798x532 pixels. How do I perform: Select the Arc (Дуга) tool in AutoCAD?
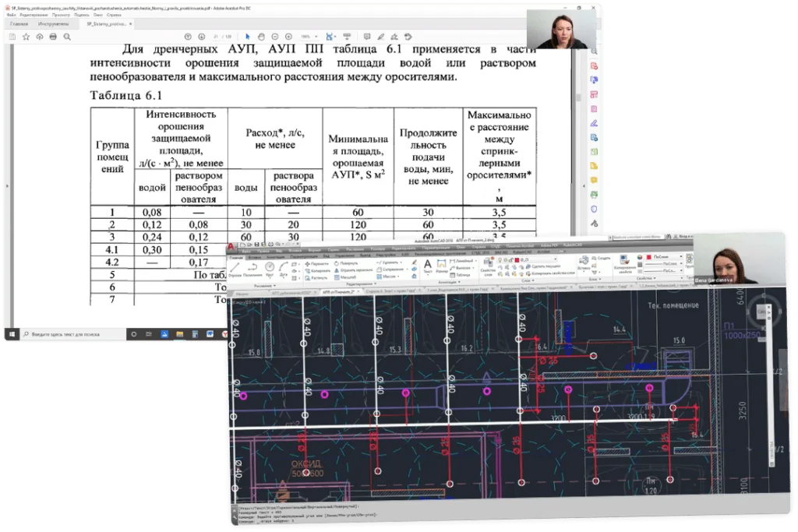pyautogui.click(x=284, y=269)
